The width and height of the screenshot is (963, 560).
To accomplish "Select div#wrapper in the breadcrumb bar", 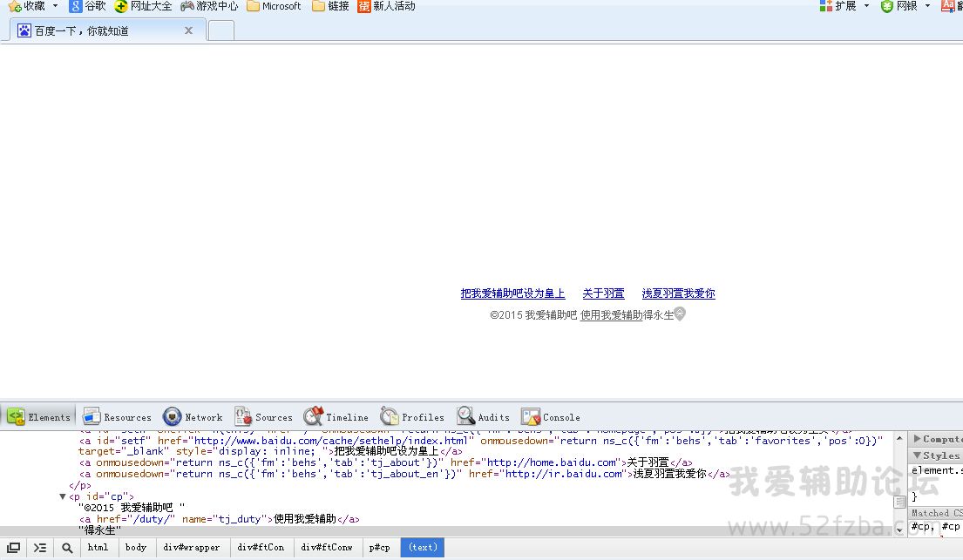I will [192, 548].
